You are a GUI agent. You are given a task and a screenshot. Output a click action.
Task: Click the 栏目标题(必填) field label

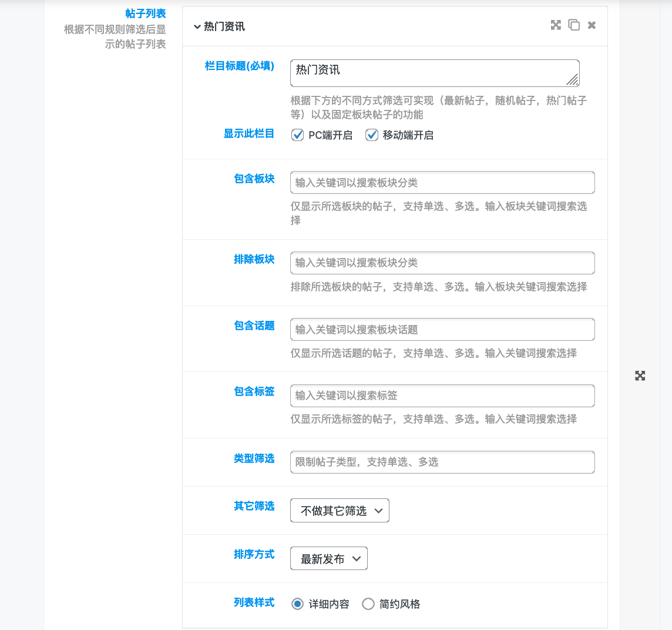(238, 66)
